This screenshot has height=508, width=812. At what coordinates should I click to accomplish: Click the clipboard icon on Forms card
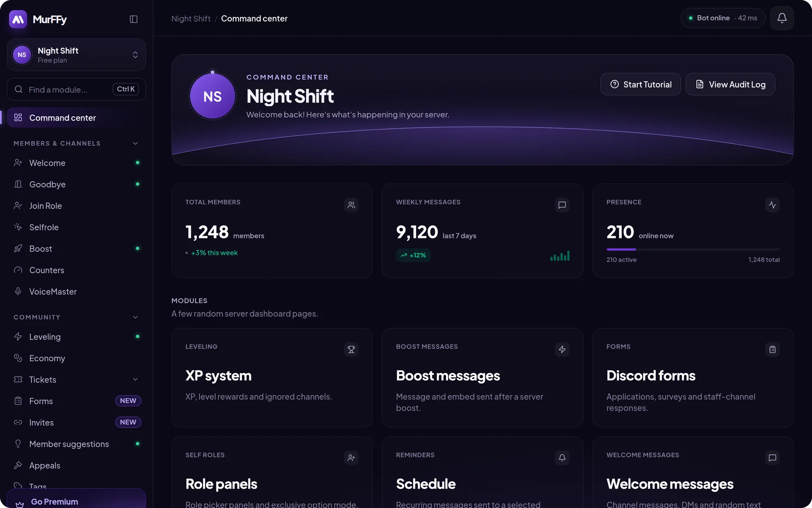coord(772,349)
